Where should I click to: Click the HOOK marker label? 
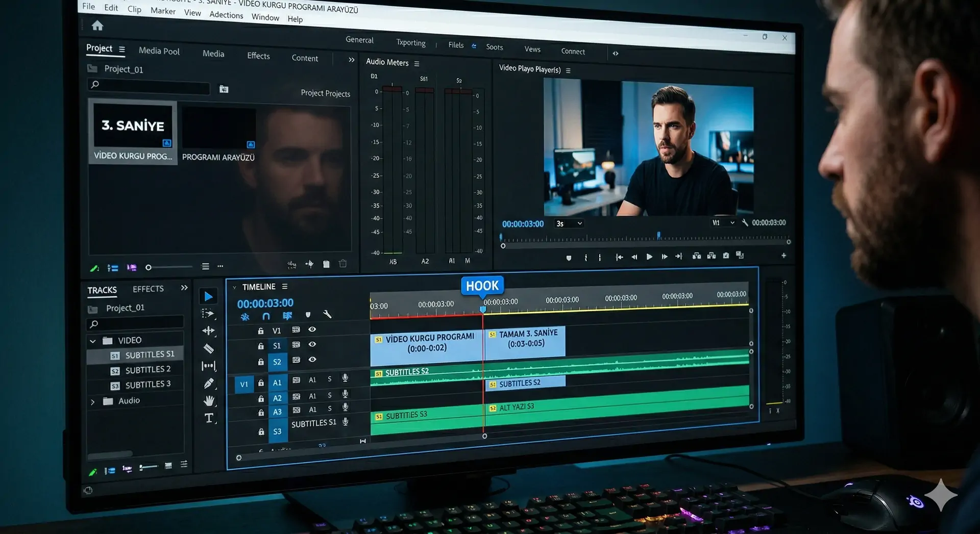tap(482, 286)
